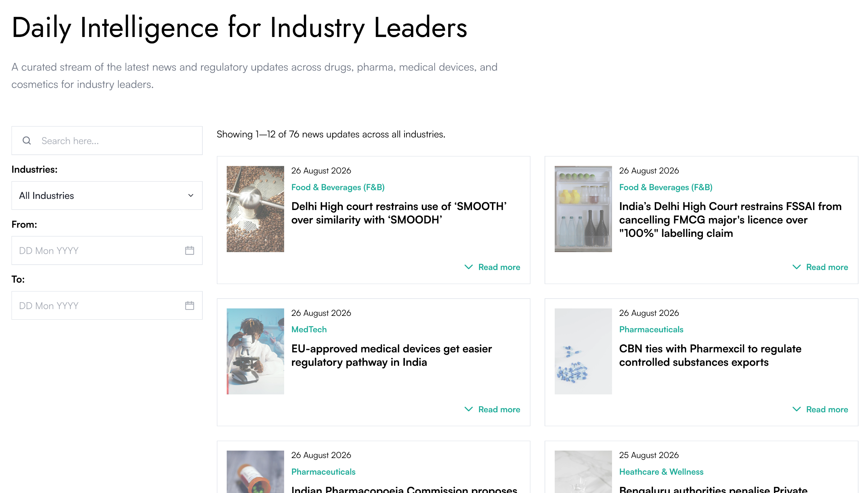Click Food & Beverages tag on FSSAI article
The image size is (868, 493).
point(666,187)
